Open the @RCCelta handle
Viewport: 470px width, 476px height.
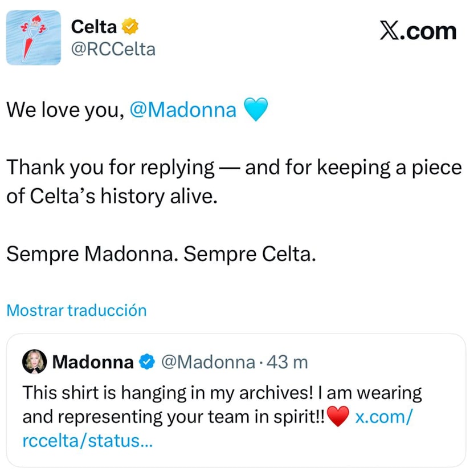[x=113, y=49]
